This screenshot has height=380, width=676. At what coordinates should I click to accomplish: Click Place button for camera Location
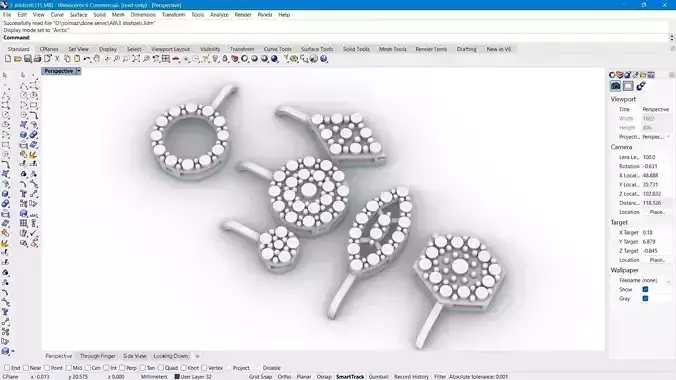[x=657, y=212]
